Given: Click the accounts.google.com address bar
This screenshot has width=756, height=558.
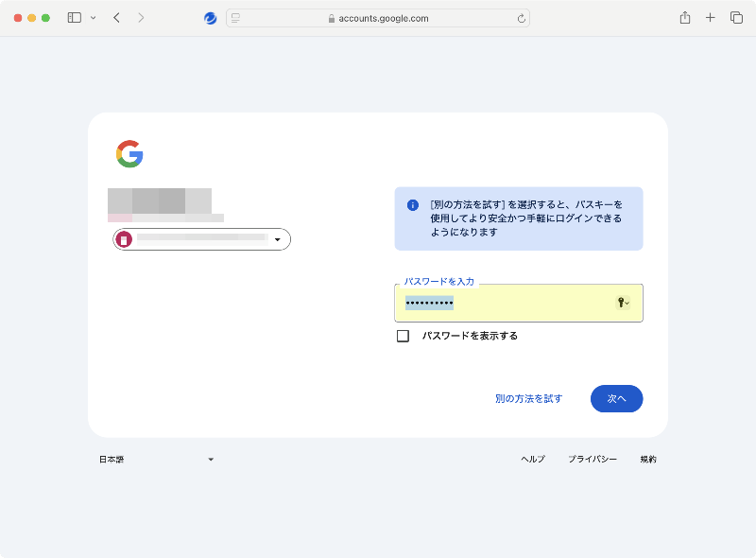Looking at the screenshot, I should pos(378,18).
